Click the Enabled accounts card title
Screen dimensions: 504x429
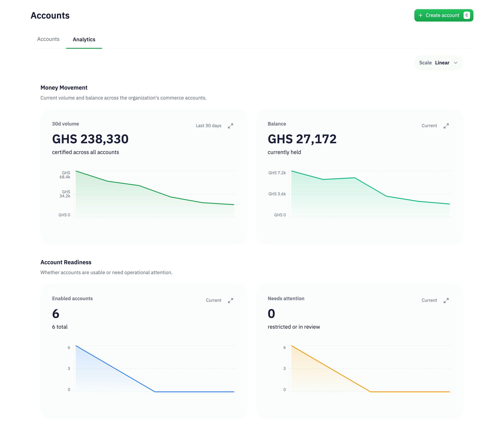[x=72, y=298]
